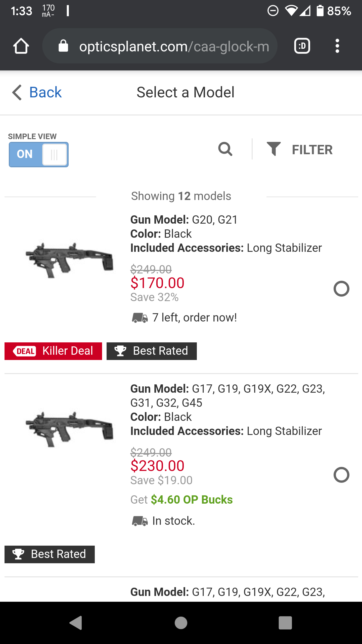Open the FILTER options
Screen dimensions: 362x644
[312, 150]
